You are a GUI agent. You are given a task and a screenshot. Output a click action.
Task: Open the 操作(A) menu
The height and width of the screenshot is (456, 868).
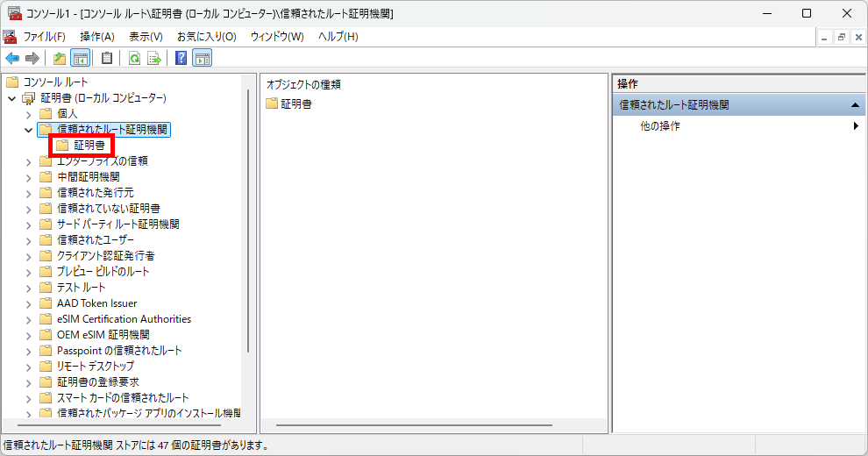click(x=96, y=37)
